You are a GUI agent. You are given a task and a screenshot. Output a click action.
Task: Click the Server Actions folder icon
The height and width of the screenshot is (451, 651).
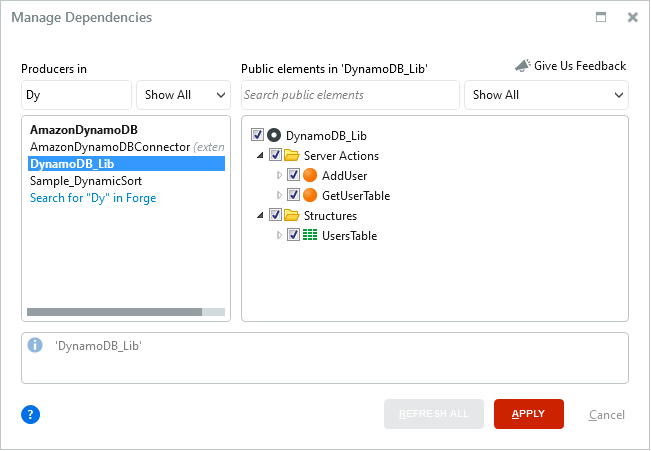coord(292,156)
